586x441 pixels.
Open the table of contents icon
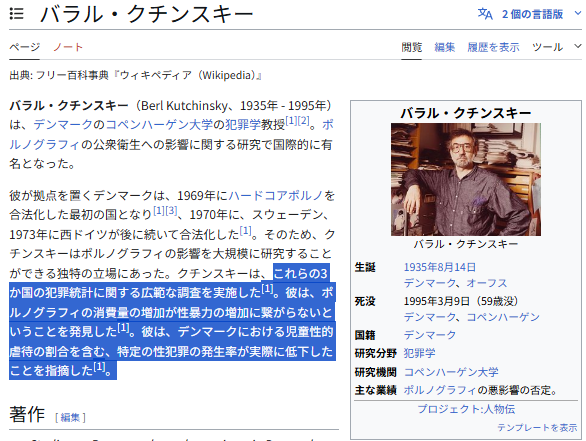coord(16,14)
